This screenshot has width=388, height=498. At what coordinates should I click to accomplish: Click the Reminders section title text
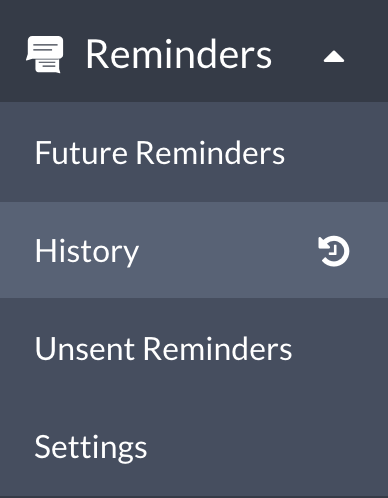pos(179,54)
